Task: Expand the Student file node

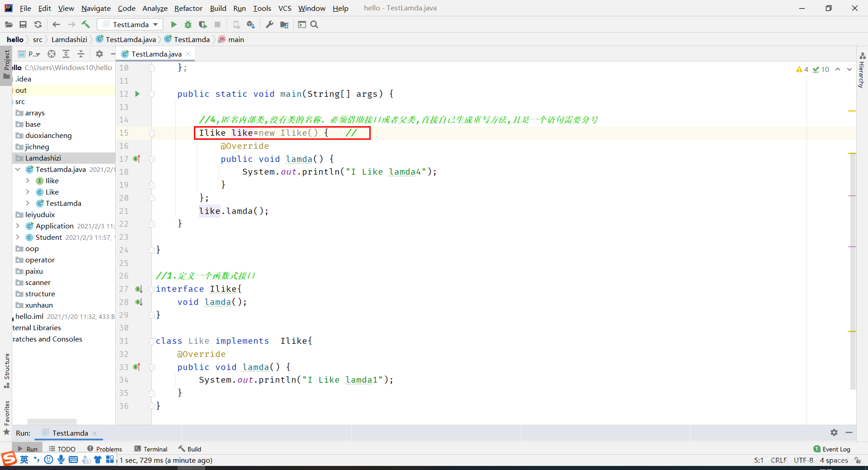Action: [18, 237]
